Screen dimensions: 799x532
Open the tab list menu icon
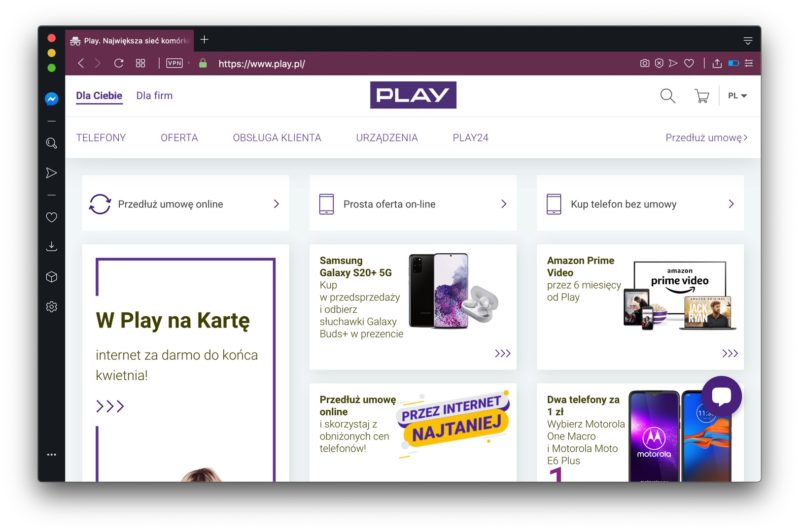748,41
